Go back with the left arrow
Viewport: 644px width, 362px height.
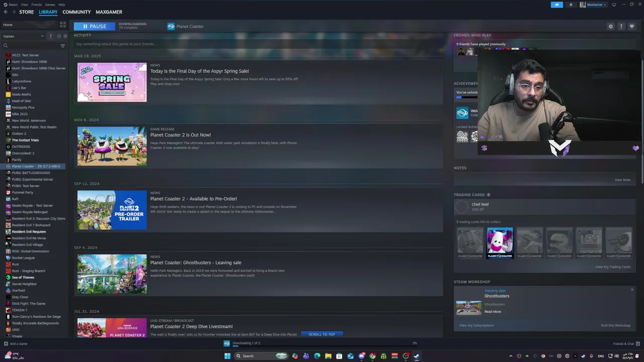(x=6, y=12)
